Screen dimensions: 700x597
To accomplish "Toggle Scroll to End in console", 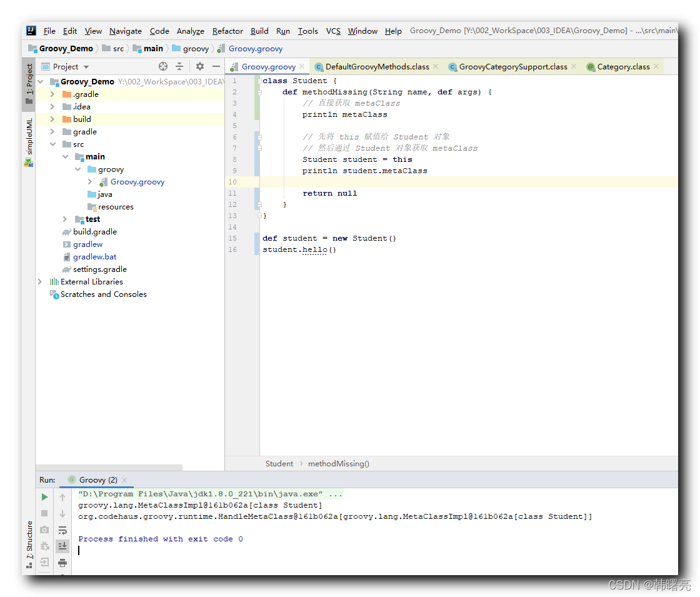I will click(x=62, y=546).
